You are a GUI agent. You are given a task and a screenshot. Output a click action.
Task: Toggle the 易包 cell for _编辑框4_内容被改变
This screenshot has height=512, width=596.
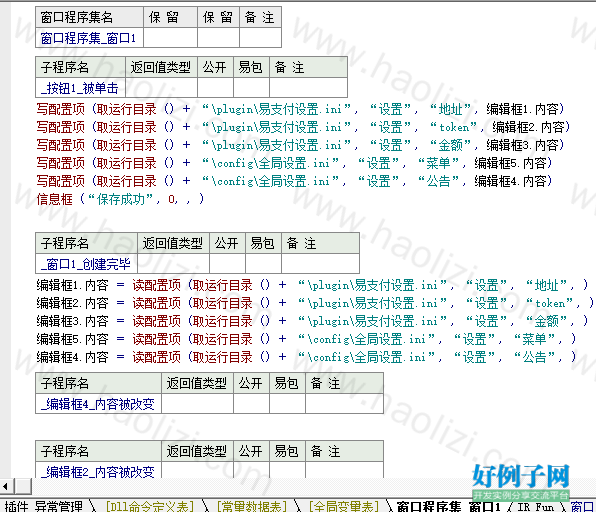287,404
